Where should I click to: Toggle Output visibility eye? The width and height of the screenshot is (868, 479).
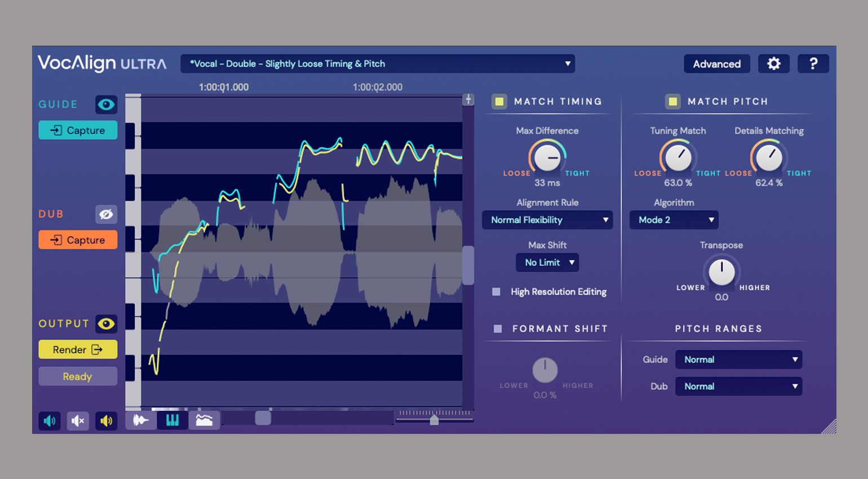[106, 323]
